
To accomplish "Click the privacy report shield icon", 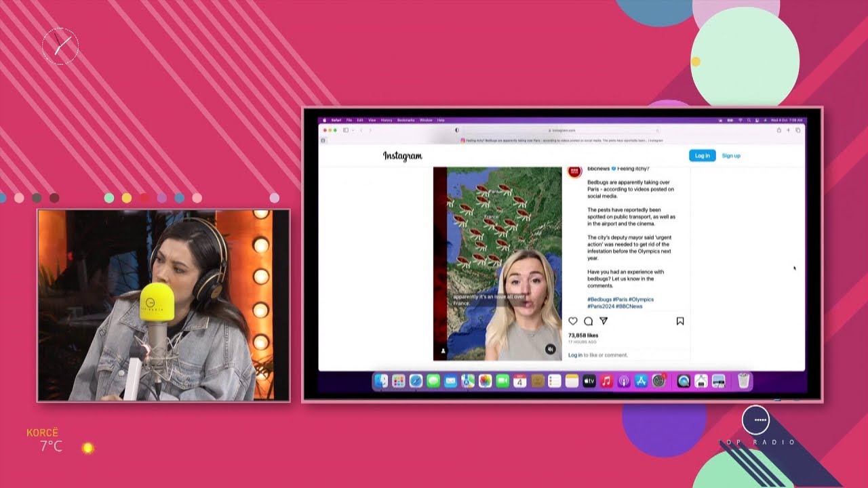I will click(457, 130).
